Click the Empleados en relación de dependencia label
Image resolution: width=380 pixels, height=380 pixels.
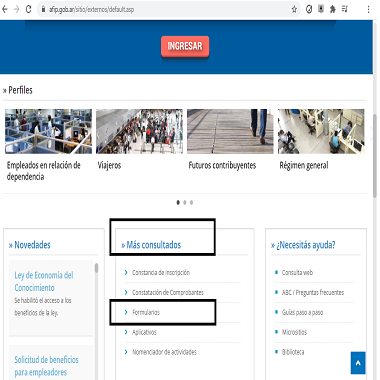(x=44, y=171)
